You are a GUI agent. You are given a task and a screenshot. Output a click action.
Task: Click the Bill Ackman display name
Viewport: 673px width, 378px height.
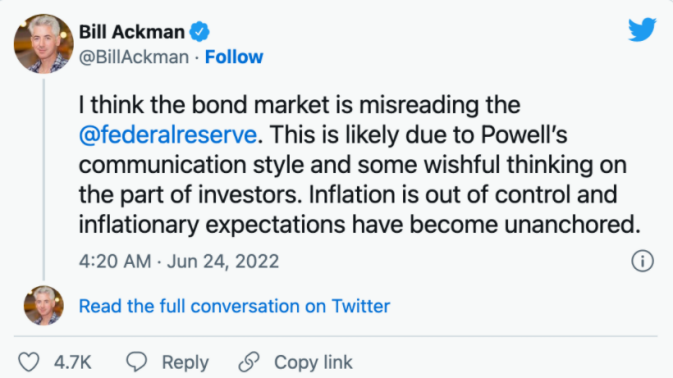tap(132, 32)
